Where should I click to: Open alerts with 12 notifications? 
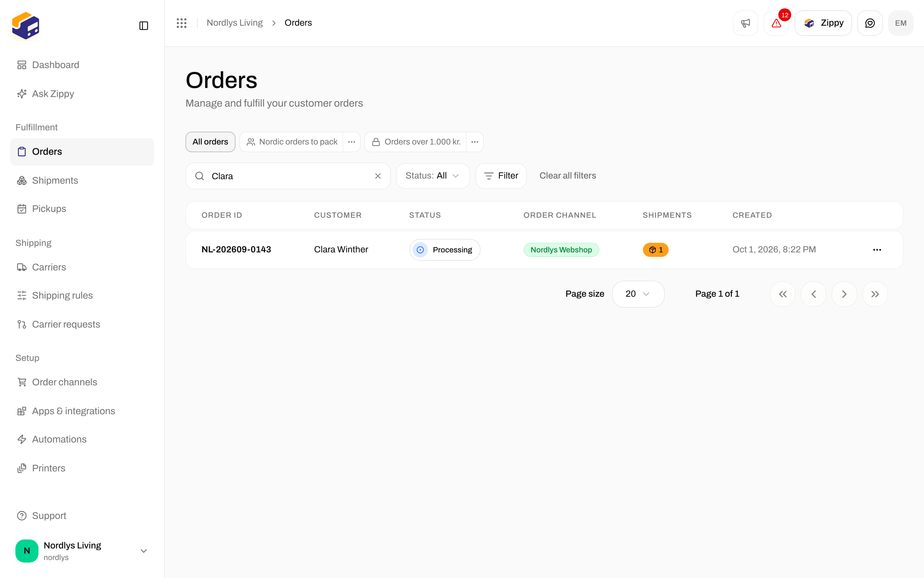tap(776, 23)
